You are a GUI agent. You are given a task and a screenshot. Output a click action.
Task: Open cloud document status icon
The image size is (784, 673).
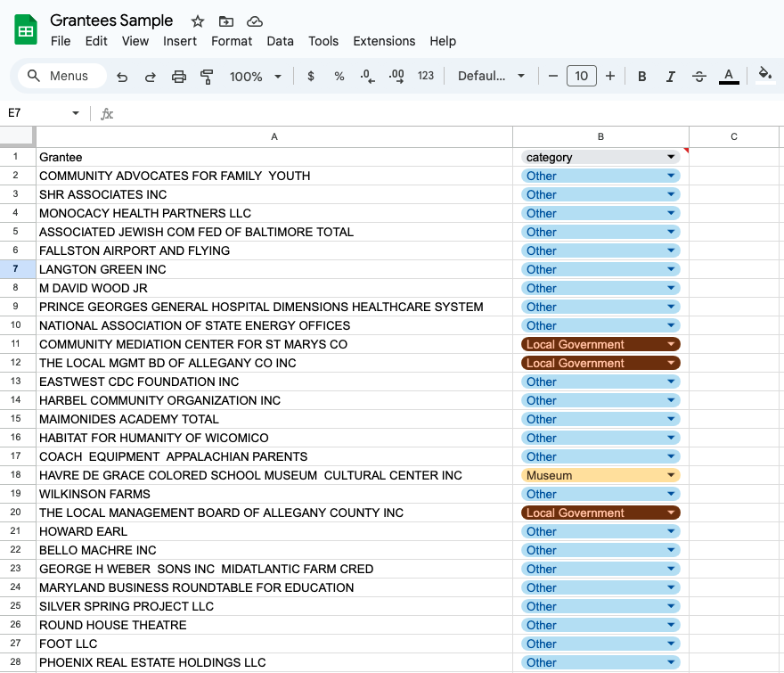(x=255, y=21)
